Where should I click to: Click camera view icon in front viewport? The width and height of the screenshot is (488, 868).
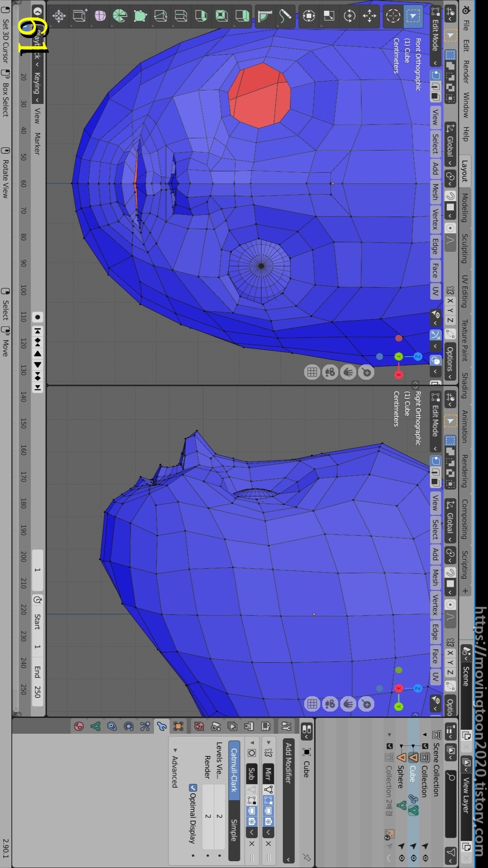pyautogui.click(x=330, y=373)
